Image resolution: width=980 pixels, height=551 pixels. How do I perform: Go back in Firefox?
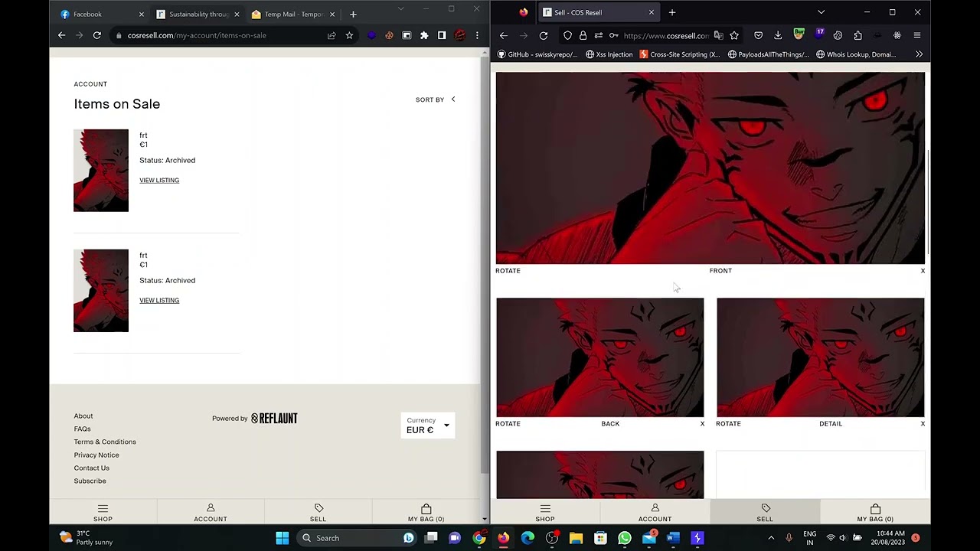coord(504,35)
